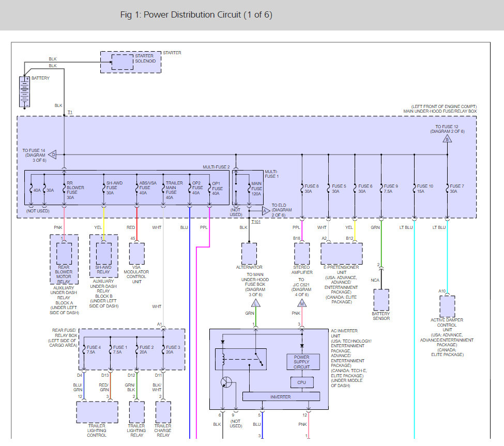This screenshot has width=504, height=446.
Task: Click the triangle A connector to ELD
Action: click(266, 210)
